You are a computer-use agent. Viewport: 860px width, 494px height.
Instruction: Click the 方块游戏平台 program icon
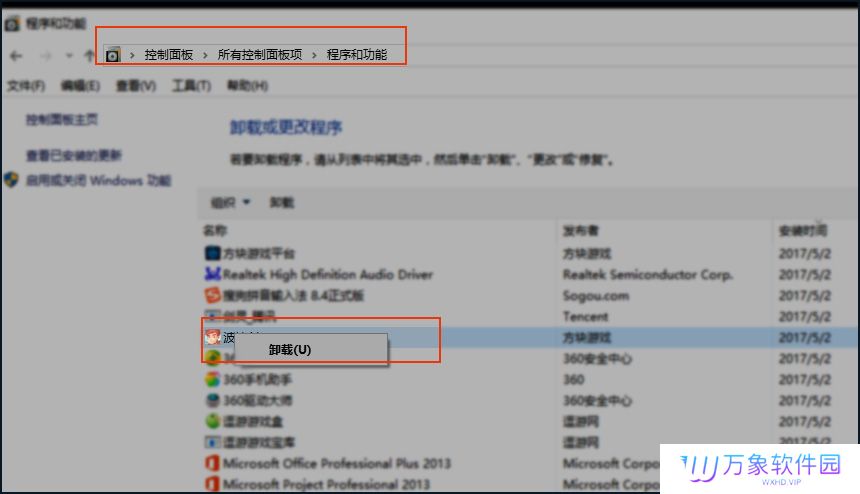pyautogui.click(x=213, y=253)
